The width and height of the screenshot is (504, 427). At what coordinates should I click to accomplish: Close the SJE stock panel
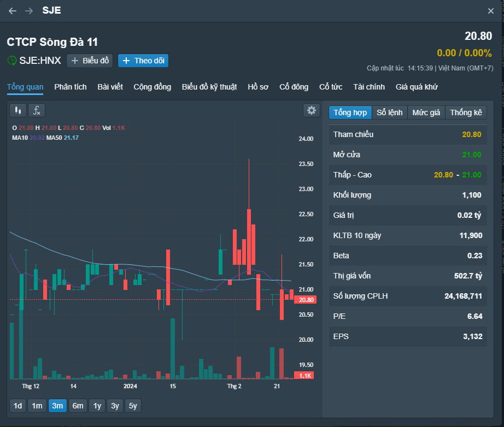coord(490,11)
